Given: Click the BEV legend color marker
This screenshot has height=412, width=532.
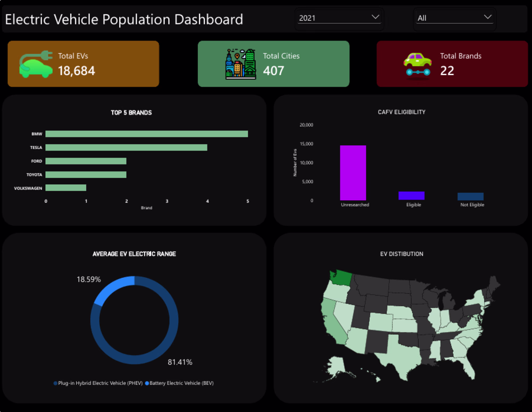Looking at the screenshot, I should click(x=147, y=383).
